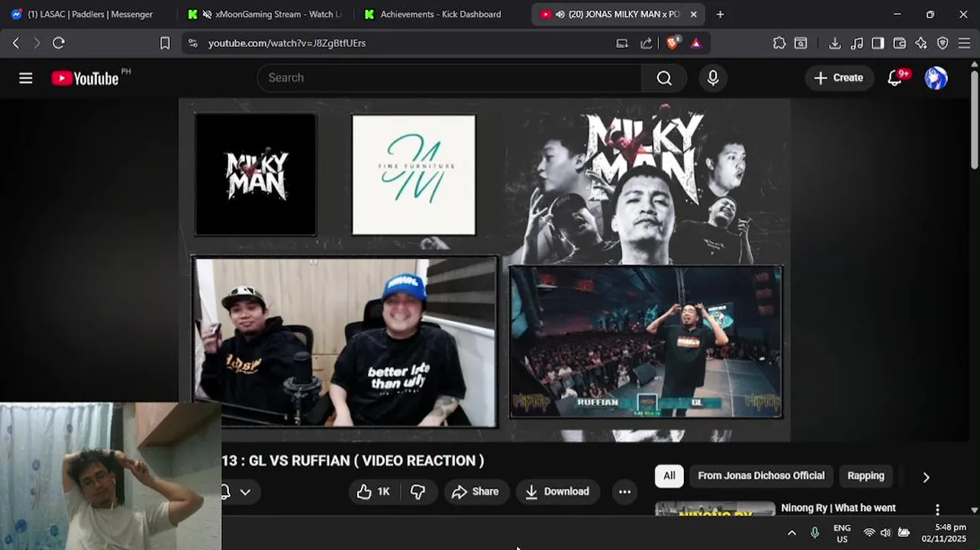Image resolution: width=980 pixels, height=550 pixels.
Task: Click the GL VS RUFFIAN video title
Action: [x=353, y=461]
